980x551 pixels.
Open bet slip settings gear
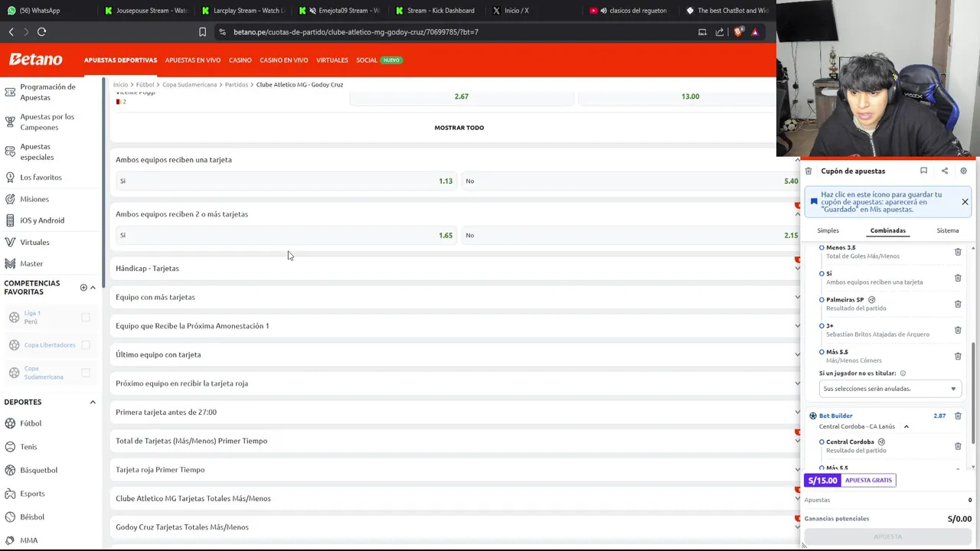click(964, 171)
